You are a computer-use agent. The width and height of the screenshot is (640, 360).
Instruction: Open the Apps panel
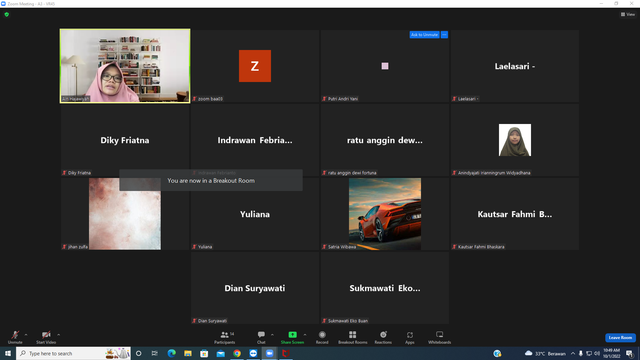click(x=410, y=337)
